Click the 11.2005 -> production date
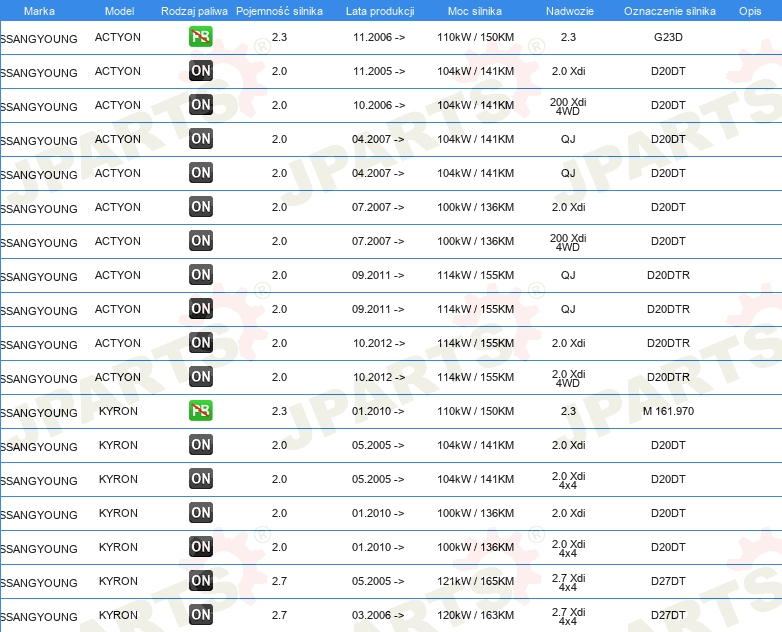Screen dimensions: 782x632 click(379, 71)
